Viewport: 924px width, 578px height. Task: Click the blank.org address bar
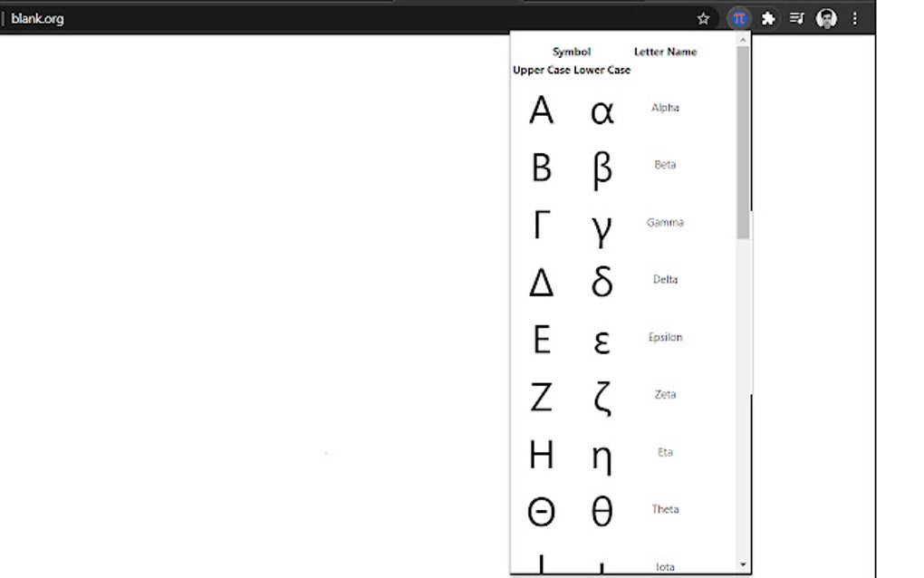pos(40,18)
